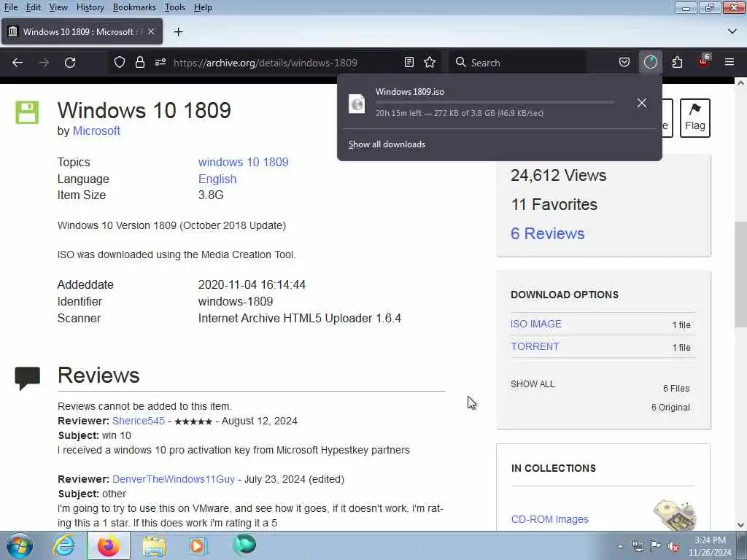Click SHOW ALL download files
The height and width of the screenshot is (560, 747).
pyautogui.click(x=533, y=384)
